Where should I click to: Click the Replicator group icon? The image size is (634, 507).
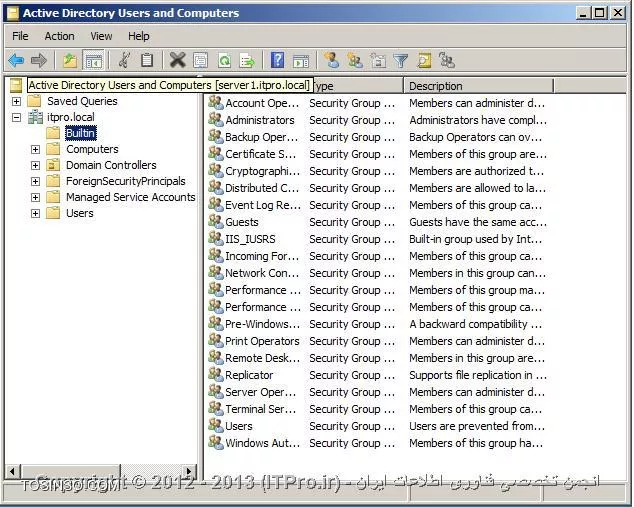pos(216,374)
